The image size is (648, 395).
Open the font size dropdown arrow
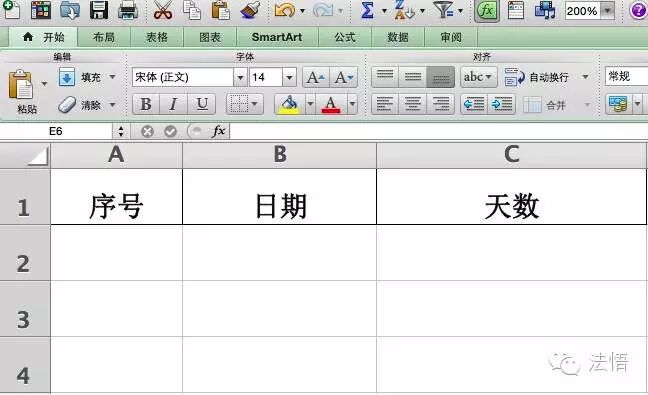(289, 77)
